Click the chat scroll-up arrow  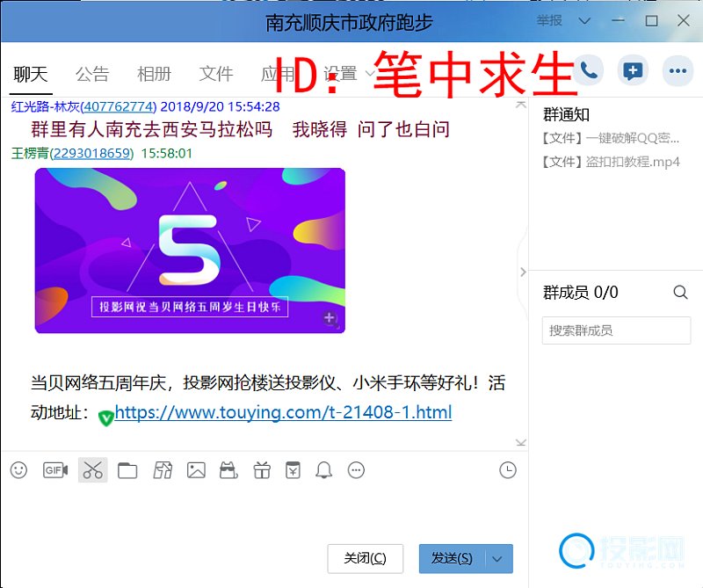tap(521, 105)
